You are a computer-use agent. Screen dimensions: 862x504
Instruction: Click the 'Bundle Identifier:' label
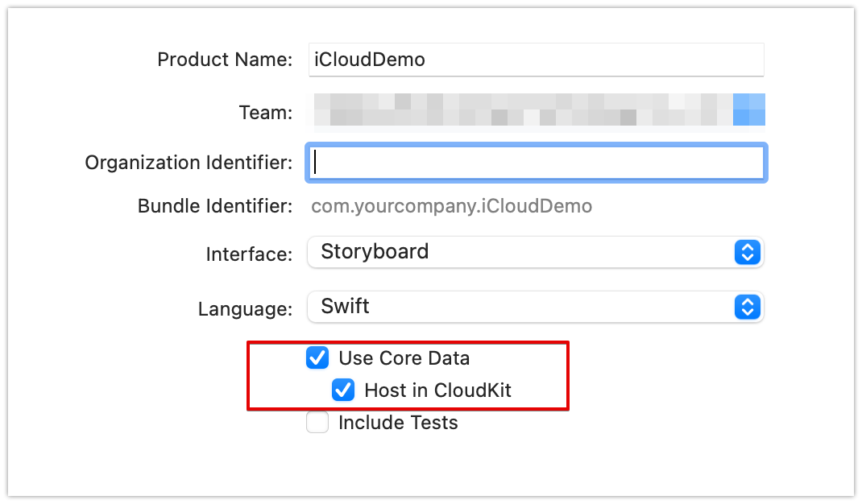[x=215, y=206]
